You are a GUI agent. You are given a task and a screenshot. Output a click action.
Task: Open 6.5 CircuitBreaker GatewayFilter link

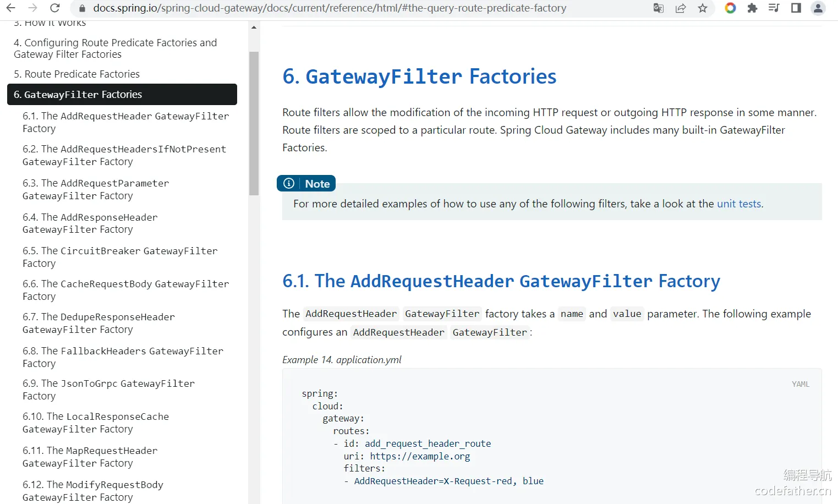point(120,257)
